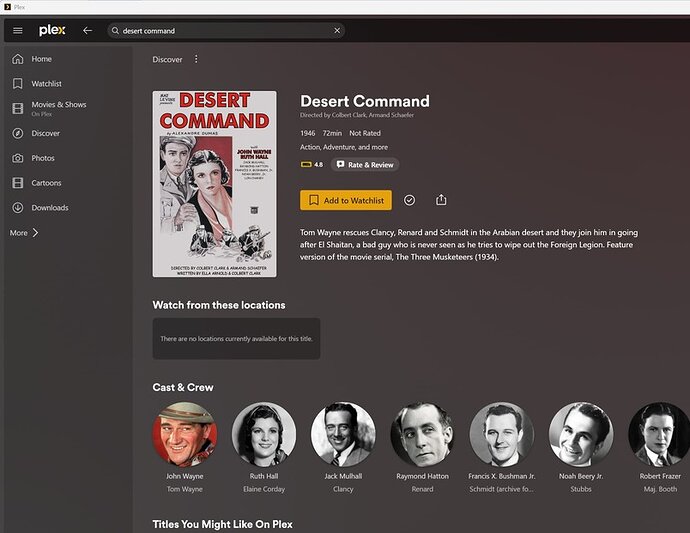The height and width of the screenshot is (533, 690).
Task: Click the 'John Wayne' name text
Action: tap(185, 476)
